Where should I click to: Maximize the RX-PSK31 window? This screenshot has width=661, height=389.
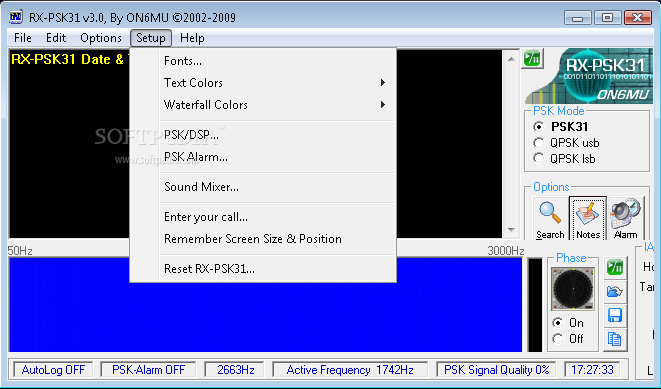pyautogui.click(x=607, y=18)
